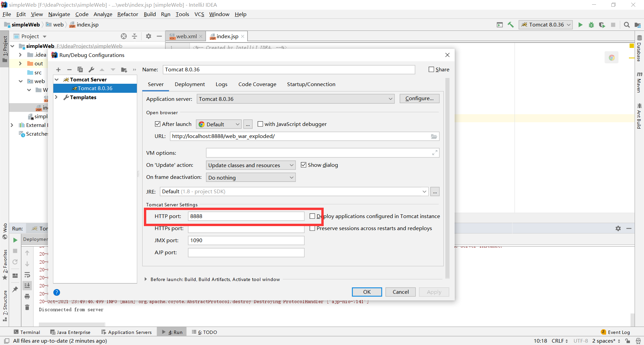Enable the JavaScript debugger checkbox

coord(260,124)
